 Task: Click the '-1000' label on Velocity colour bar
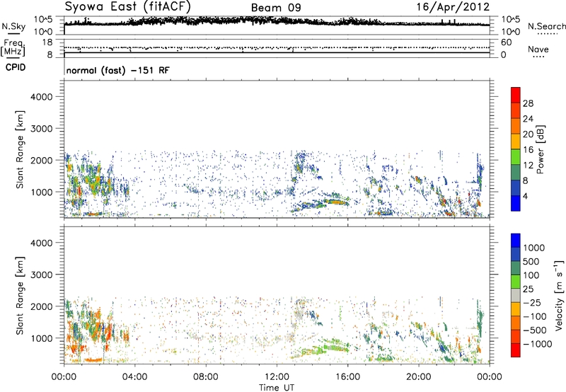[537, 344]
